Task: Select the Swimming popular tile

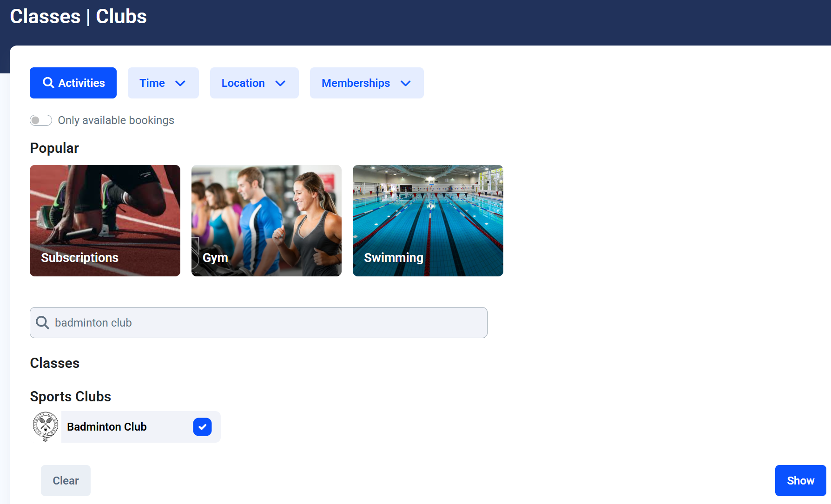Action: pyautogui.click(x=428, y=221)
